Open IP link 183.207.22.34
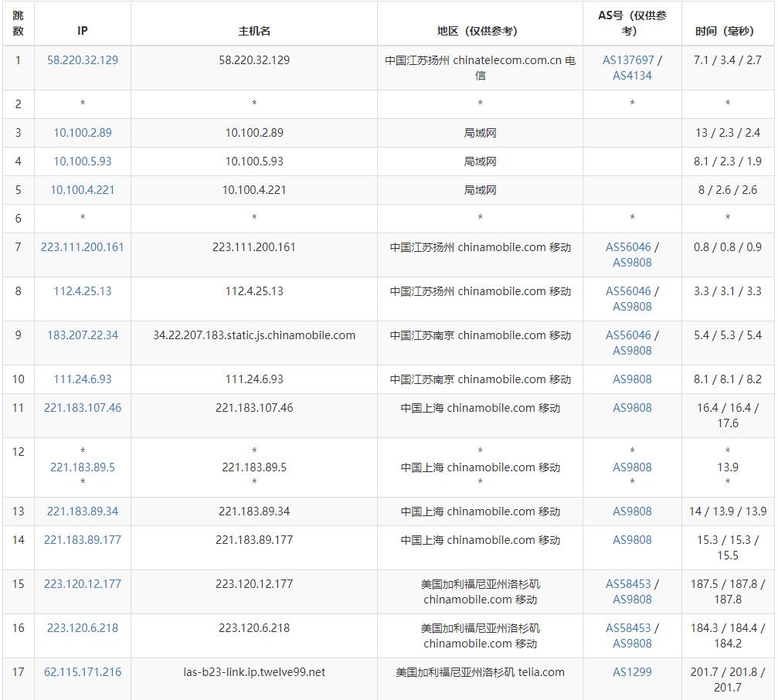Image resolution: width=778 pixels, height=700 pixels. (x=83, y=335)
